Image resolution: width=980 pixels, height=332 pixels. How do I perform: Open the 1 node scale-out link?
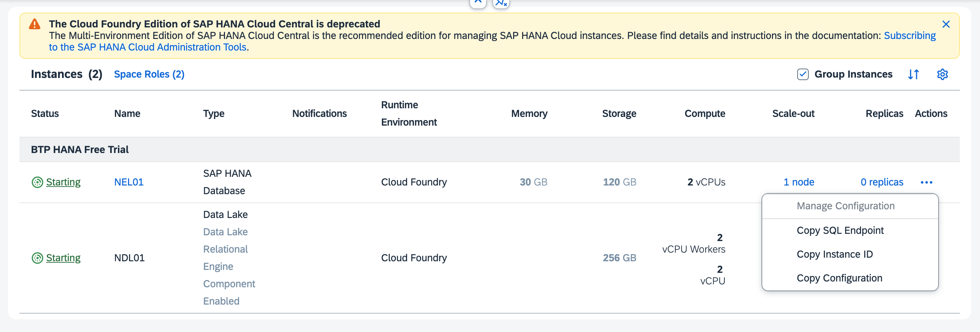pyautogui.click(x=799, y=182)
